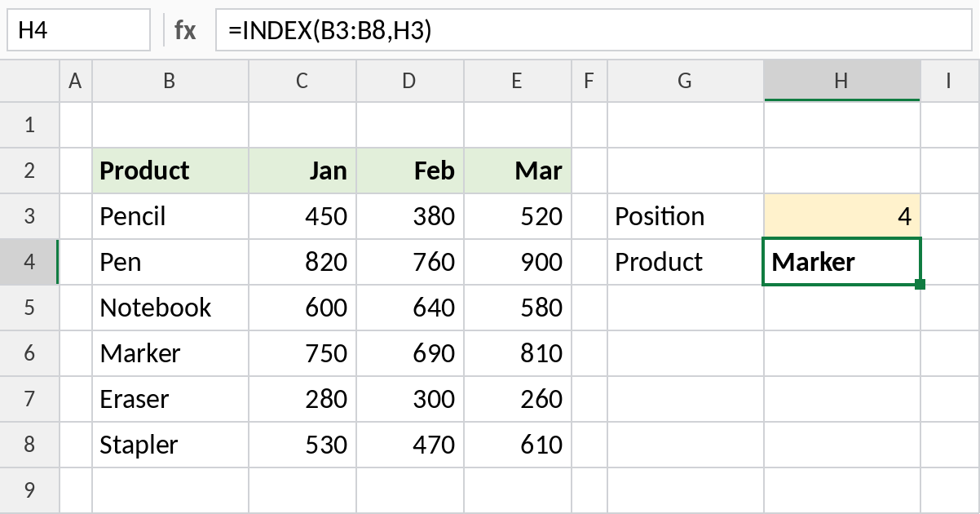Click the cell with value 450
980x514 pixels.
point(302,216)
